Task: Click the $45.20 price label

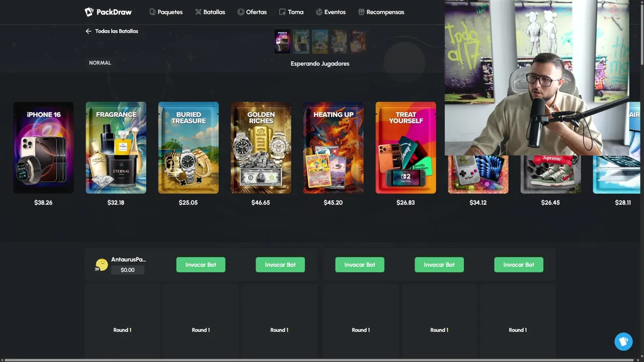Action: (x=333, y=203)
